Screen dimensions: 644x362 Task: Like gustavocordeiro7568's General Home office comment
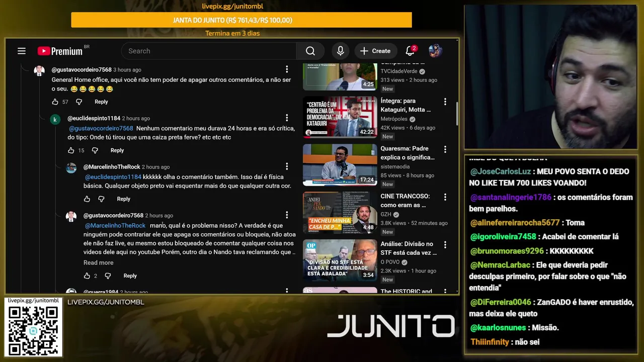pos(55,102)
